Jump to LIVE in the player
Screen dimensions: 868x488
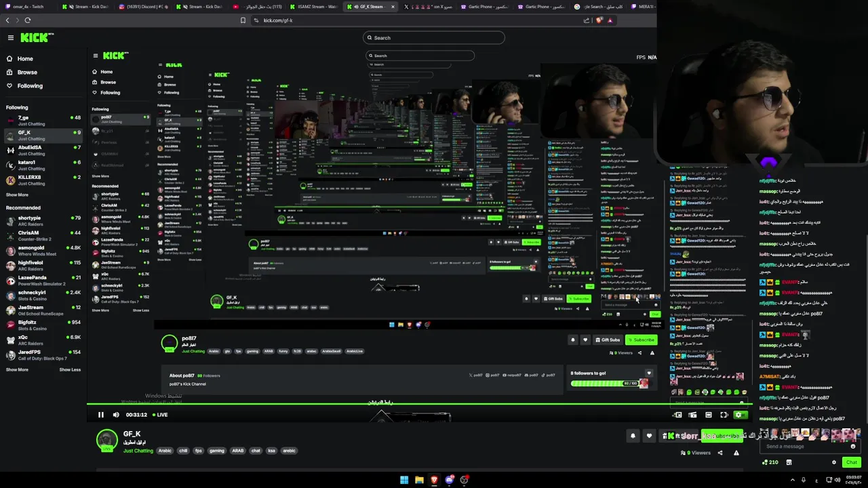160,415
